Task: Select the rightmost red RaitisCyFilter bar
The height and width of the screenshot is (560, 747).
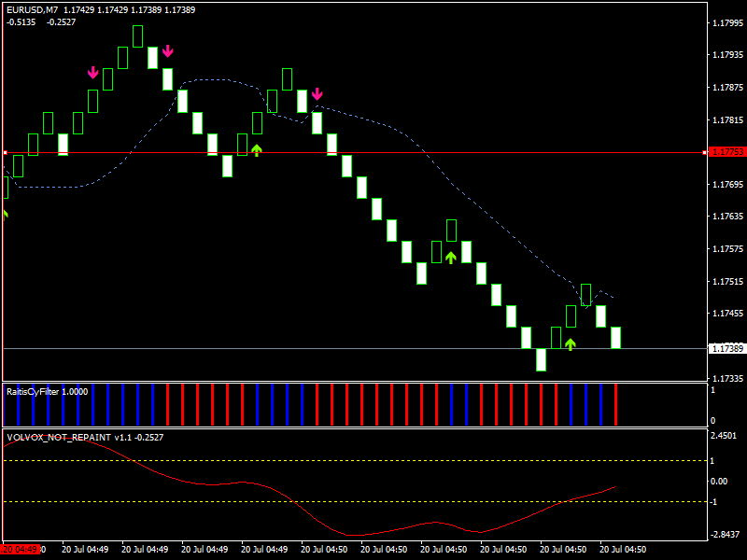Action: (x=615, y=404)
